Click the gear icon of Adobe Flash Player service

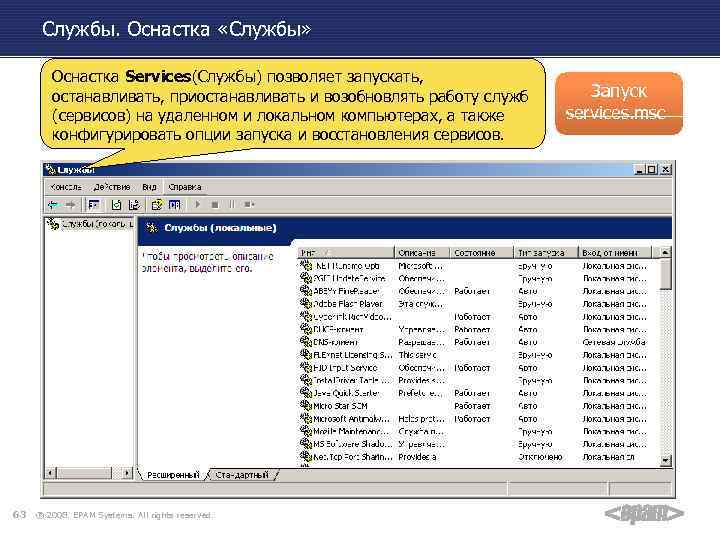point(306,304)
